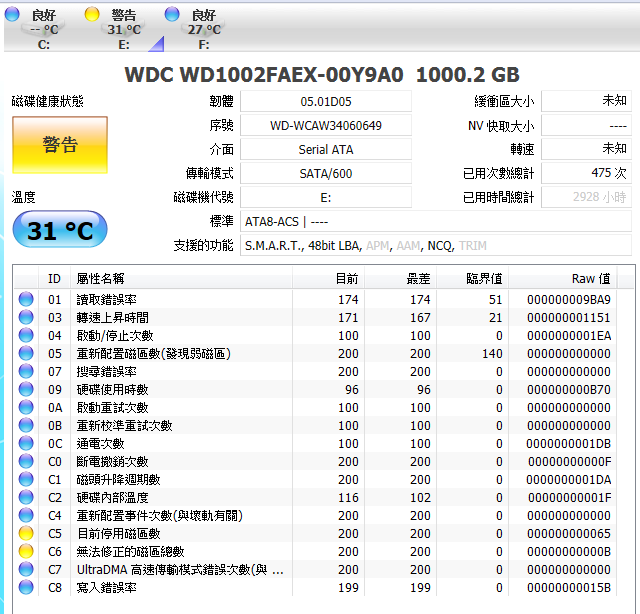This screenshot has height=614, width=640.
Task: Select the 轉速上昇時間 attribute name
Action: [113, 317]
